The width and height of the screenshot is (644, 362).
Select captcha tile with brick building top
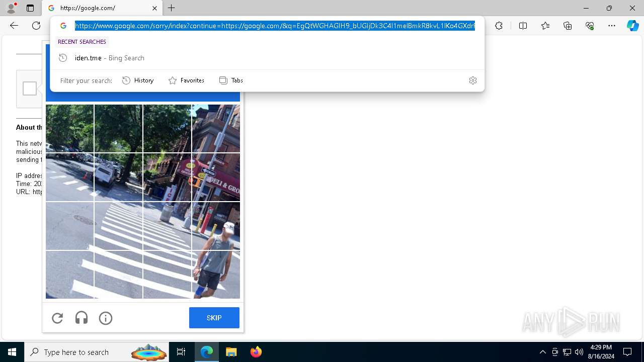[x=216, y=128]
